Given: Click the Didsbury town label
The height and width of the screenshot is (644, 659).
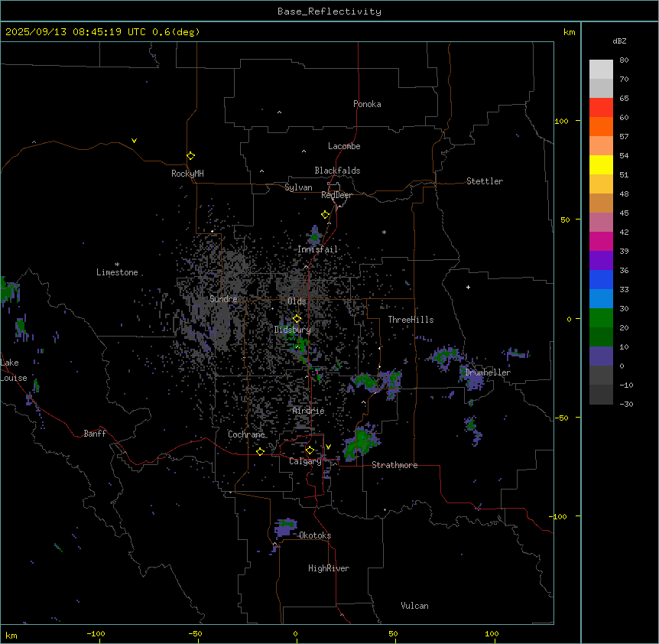Looking at the screenshot, I should pyautogui.click(x=293, y=330).
